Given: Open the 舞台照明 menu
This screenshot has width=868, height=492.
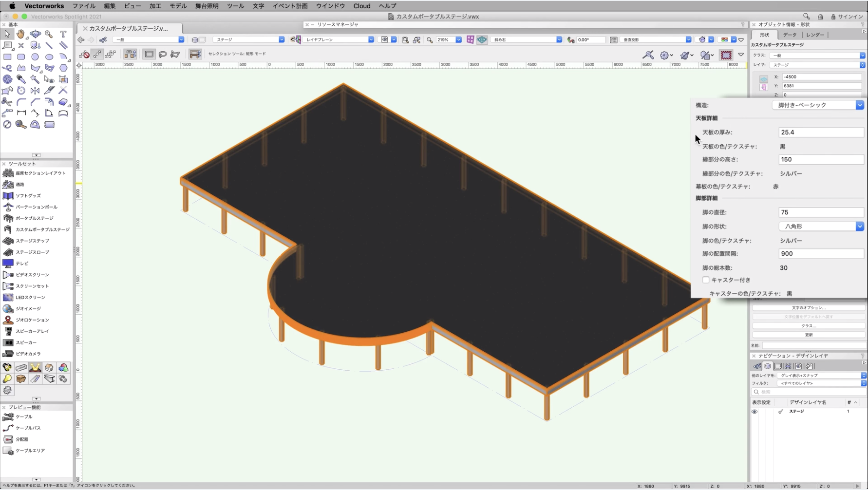Looking at the screenshot, I should click(x=207, y=6).
